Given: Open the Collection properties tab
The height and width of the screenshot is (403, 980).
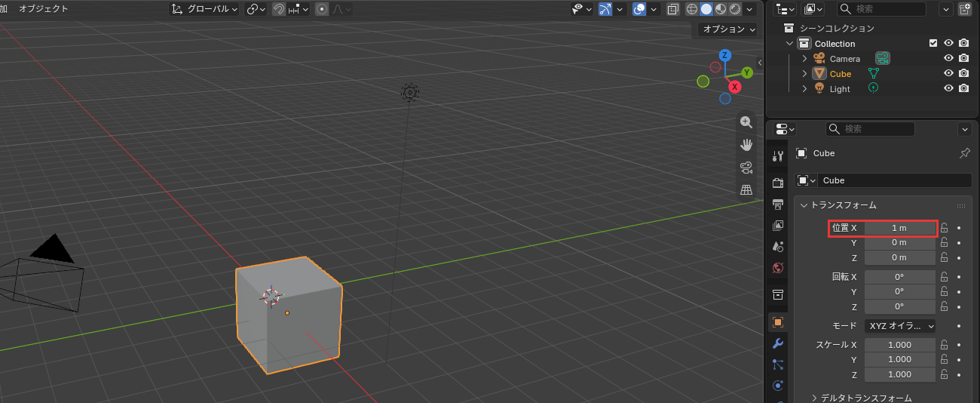Looking at the screenshot, I should point(778,294).
